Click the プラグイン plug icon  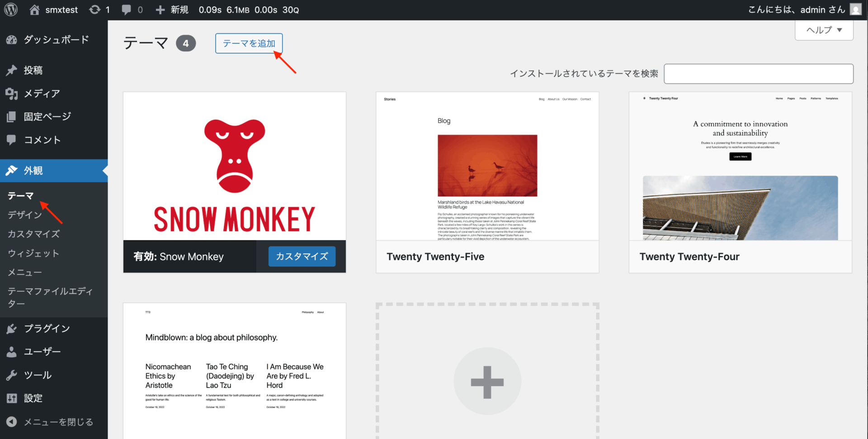(12, 329)
